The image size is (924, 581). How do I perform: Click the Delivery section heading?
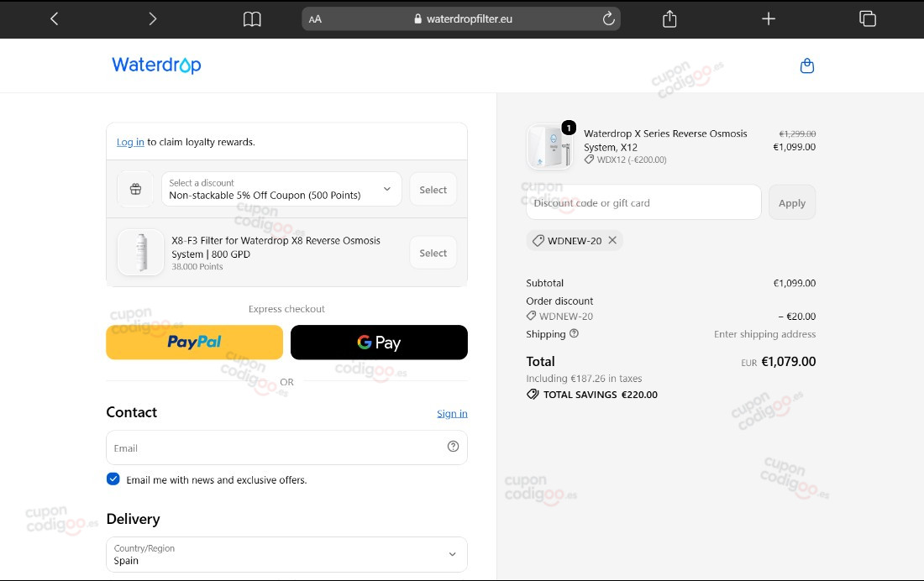[x=134, y=519]
